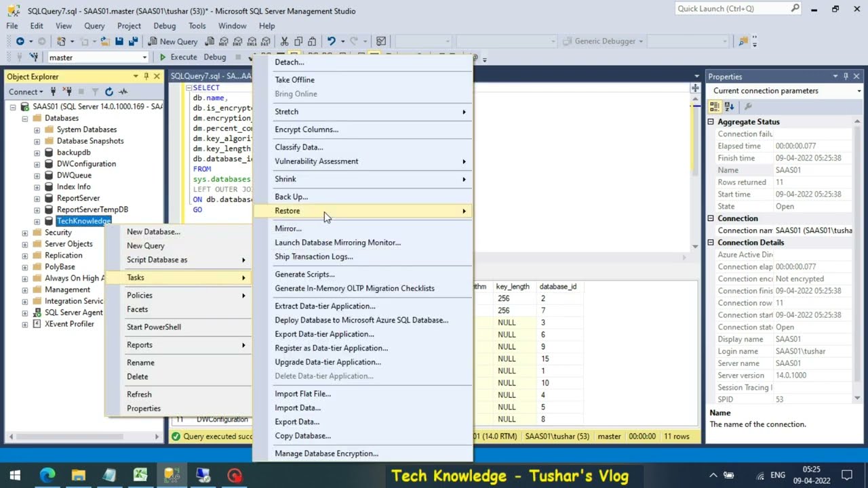The height and width of the screenshot is (488, 868).
Task: Click the New Query button
Action: tap(172, 41)
